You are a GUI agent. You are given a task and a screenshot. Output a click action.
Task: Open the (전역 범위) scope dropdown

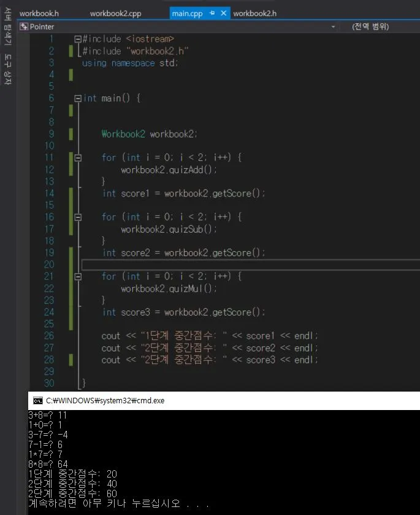[x=370, y=26]
